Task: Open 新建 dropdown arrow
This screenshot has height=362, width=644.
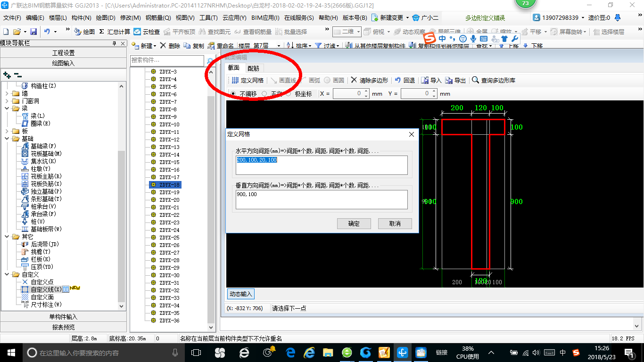Action: coord(156,46)
